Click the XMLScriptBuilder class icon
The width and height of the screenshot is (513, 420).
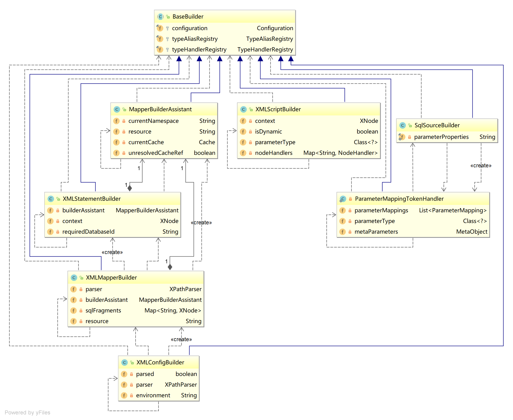243,109
